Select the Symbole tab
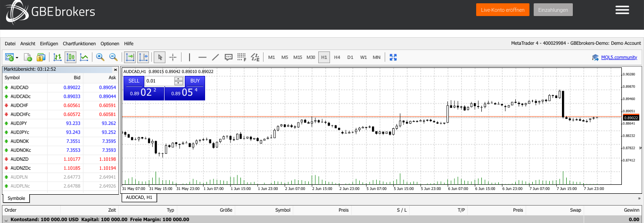Viewport: 644px width, 223px height. tap(17, 198)
